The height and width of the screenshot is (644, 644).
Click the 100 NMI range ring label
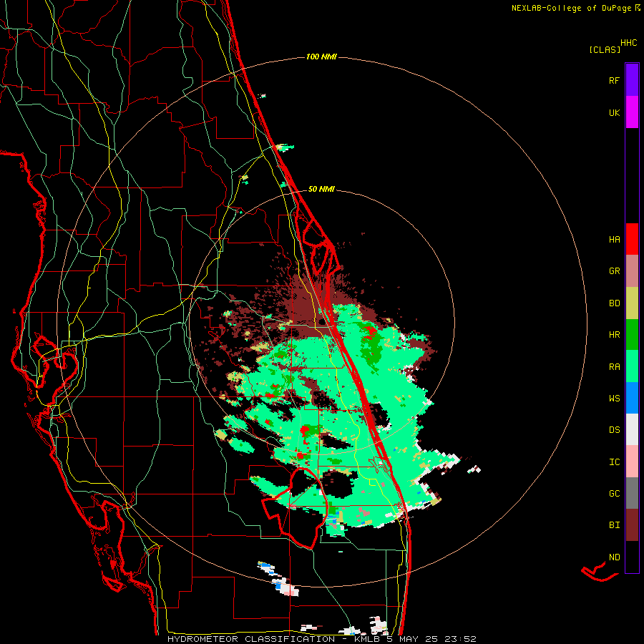(321, 57)
